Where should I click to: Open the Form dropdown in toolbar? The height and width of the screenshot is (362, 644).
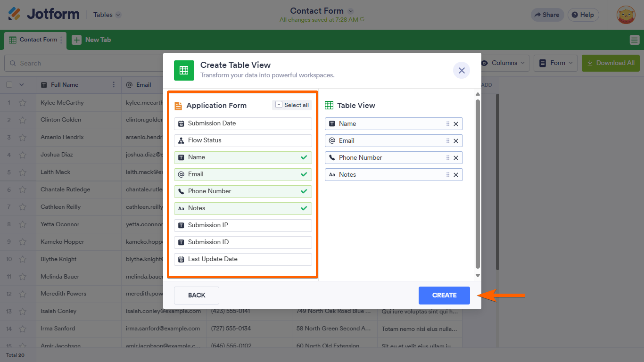557,63
